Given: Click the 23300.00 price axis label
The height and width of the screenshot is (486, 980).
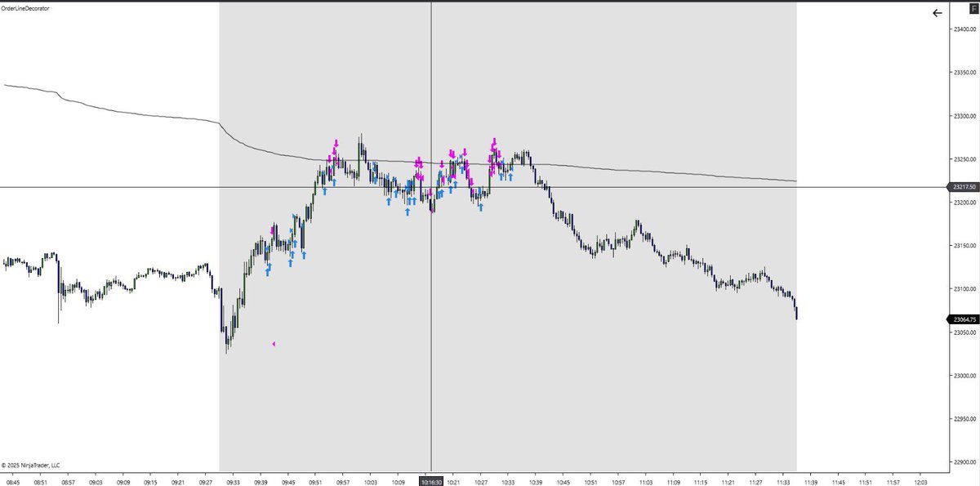Looking at the screenshot, I should tap(966, 117).
